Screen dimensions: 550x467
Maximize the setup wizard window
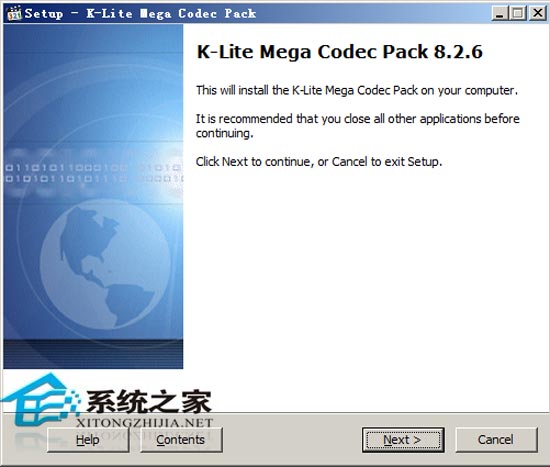pyautogui.click(x=518, y=13)
